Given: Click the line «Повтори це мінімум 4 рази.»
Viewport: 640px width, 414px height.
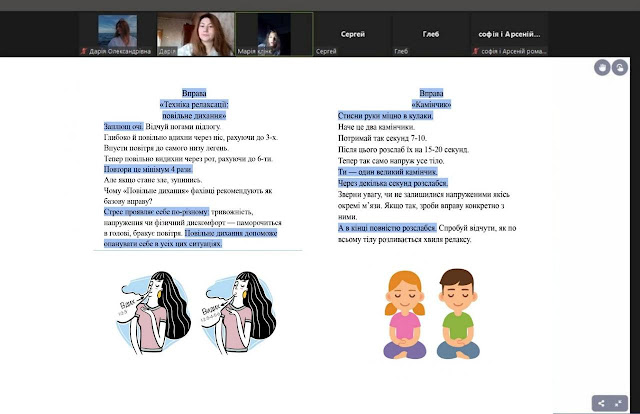Looking at the screenshot, I should 148,169.
